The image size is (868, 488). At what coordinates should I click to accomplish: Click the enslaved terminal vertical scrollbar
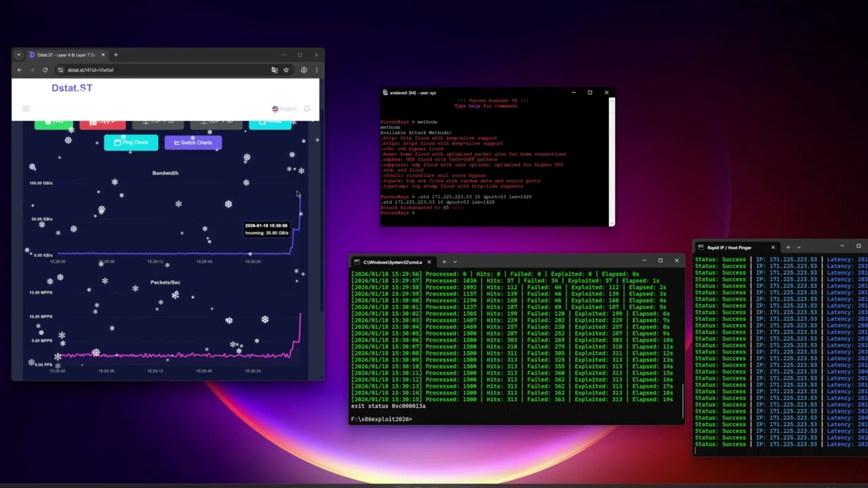click(612, 161)
